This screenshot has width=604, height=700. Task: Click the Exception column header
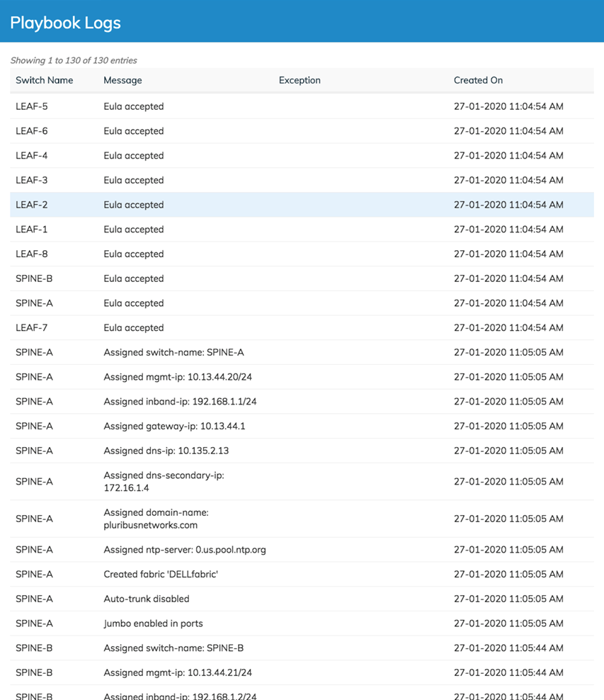(300, 80)
